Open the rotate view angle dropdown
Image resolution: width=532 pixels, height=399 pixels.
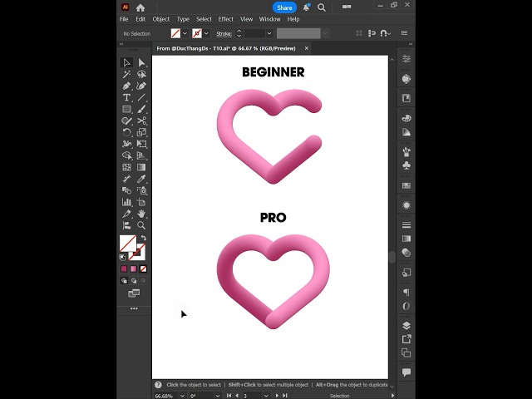218,396
